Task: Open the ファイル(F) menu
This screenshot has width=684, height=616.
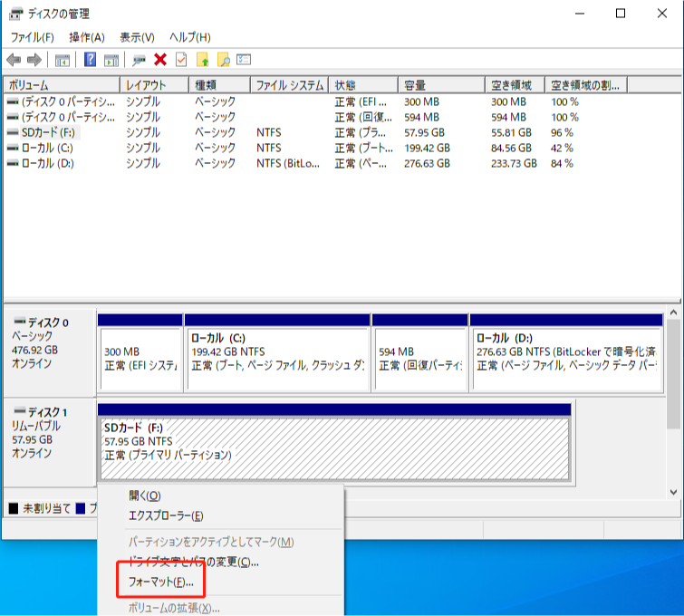Action: coord(32,37)
